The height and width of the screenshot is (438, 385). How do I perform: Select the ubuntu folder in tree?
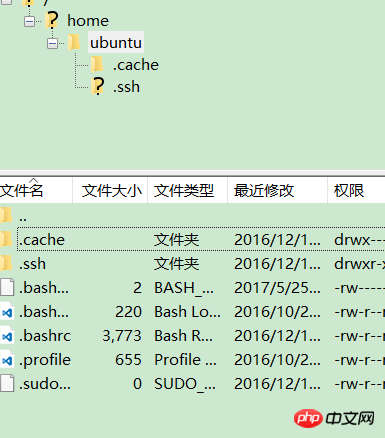pyautogui.click(x=116, y=43)
